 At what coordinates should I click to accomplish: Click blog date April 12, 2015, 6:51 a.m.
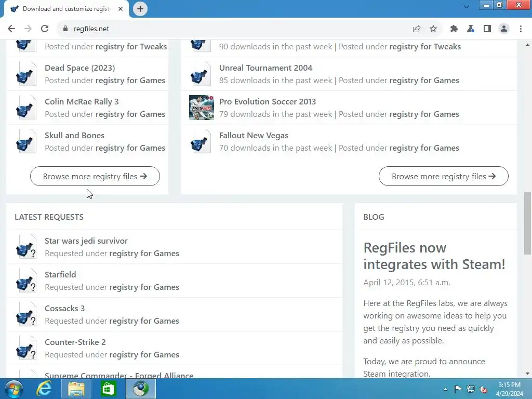[x=407, y=282]
